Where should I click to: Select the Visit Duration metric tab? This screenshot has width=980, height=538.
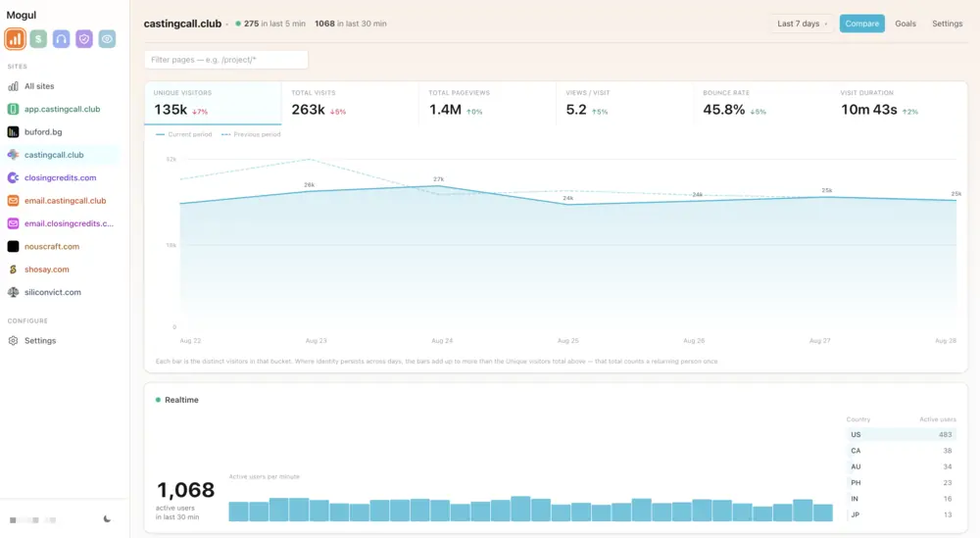click(x=900, y=103)
